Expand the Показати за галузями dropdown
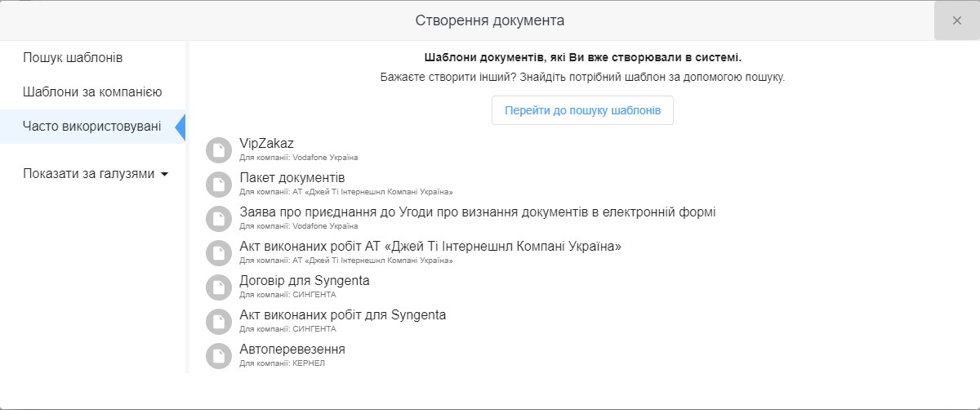This screenshot has width=980, height=410. coord(96,173)
